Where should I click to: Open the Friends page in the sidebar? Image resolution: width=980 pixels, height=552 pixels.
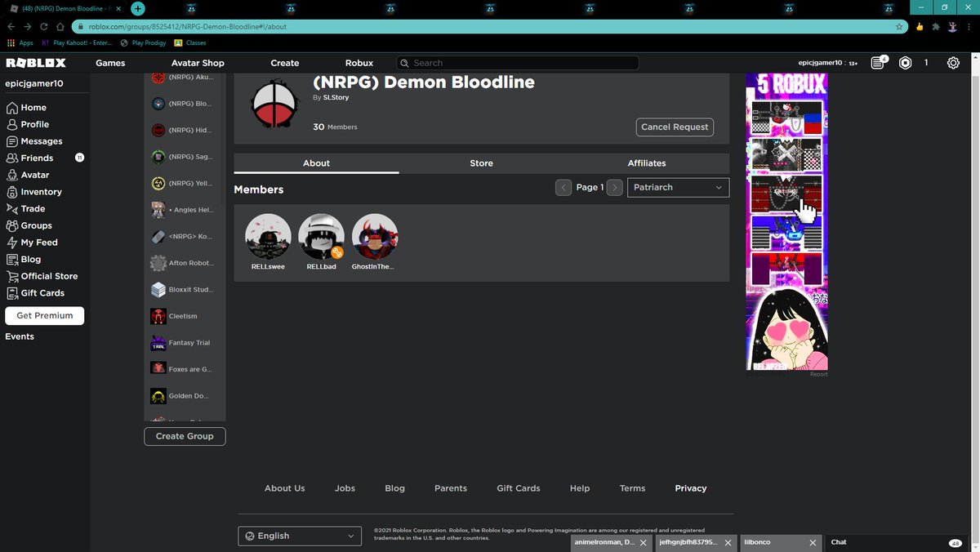pyautogui.click(x=29, y=158)
